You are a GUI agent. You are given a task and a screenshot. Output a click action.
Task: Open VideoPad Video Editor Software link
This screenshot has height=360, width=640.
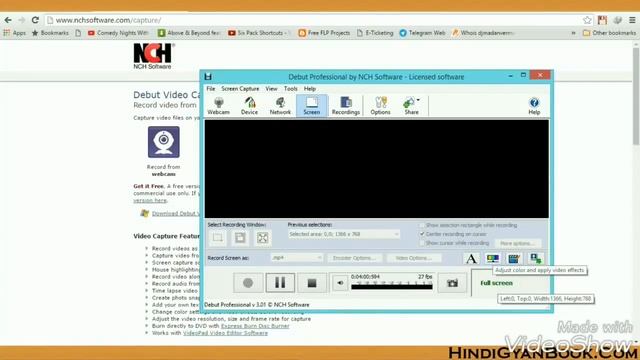click(x=225, y=333)
